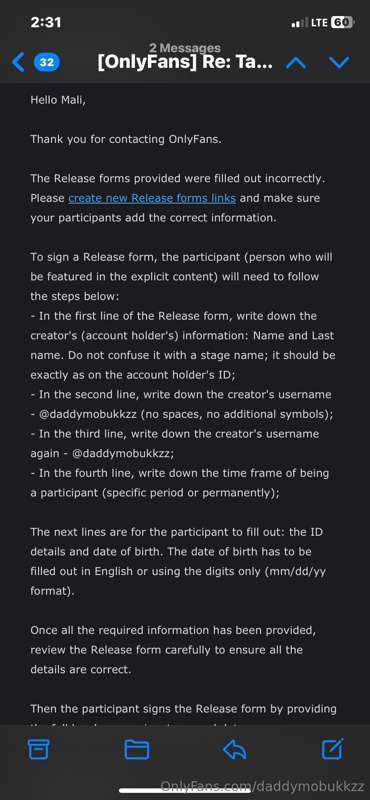
Task: Tap the Thank you for contacting OnlyFans line
Action: 126,139
